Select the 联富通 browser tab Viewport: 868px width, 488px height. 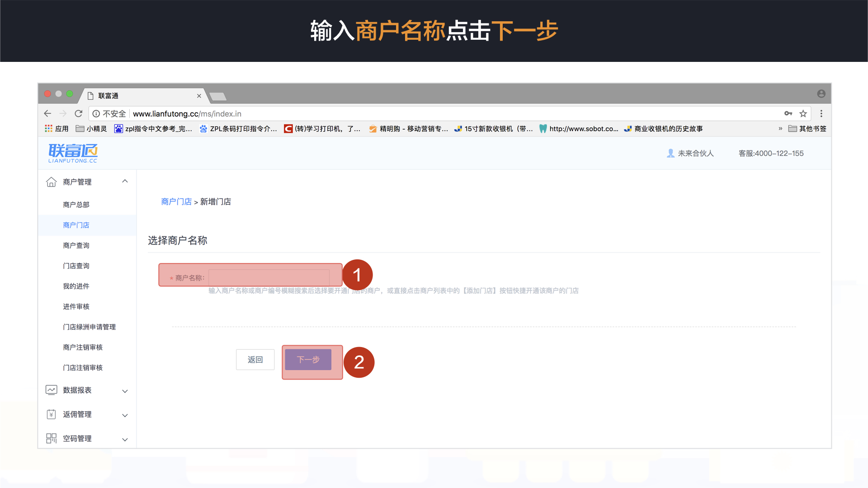click(x=144, y=96)
